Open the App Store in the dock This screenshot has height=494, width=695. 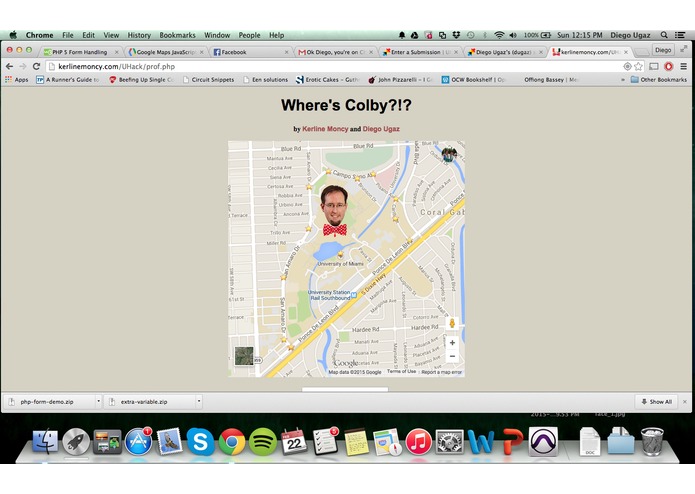pos(138,441)
